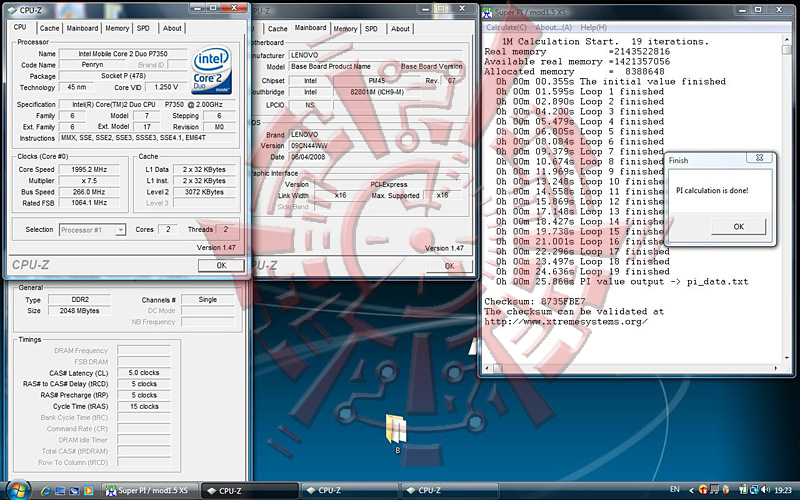Image resolution: width=800 pixels, height=500 pixels.
Task: Click the Show Desktop quick launch icon
Action: pyautogui.click(x=60, y=491)
